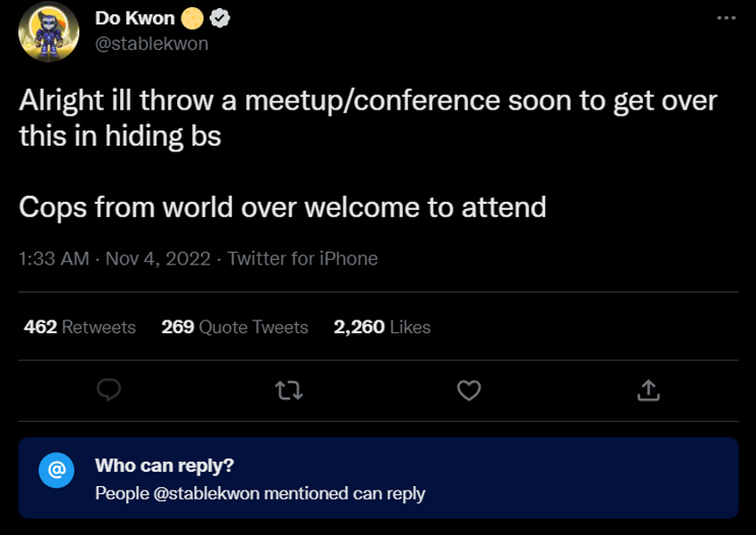Open the three-dot more options menu
Viewport: 756px width, 535px height.
click(x=726, y=18)
